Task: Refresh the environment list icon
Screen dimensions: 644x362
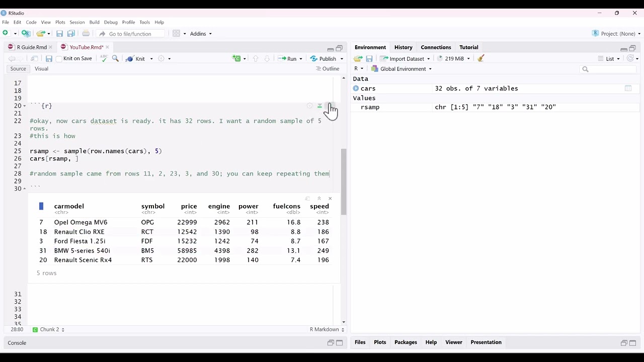Action: pos(630,59)
